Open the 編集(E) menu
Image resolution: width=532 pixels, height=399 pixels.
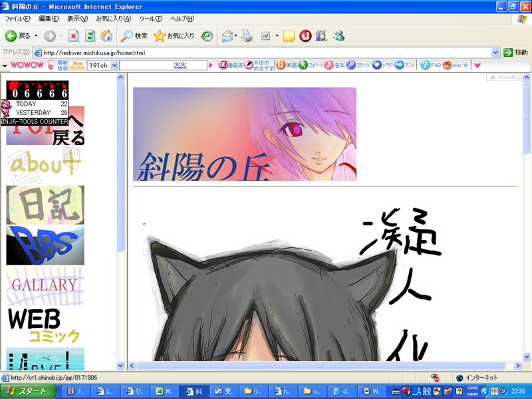click(49, 19)
